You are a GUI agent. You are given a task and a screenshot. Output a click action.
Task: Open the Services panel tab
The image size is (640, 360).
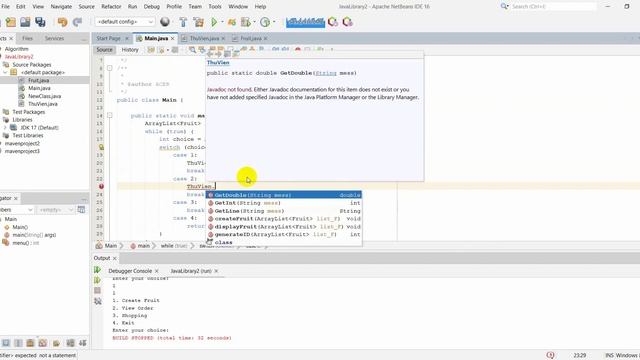point(54,38)
